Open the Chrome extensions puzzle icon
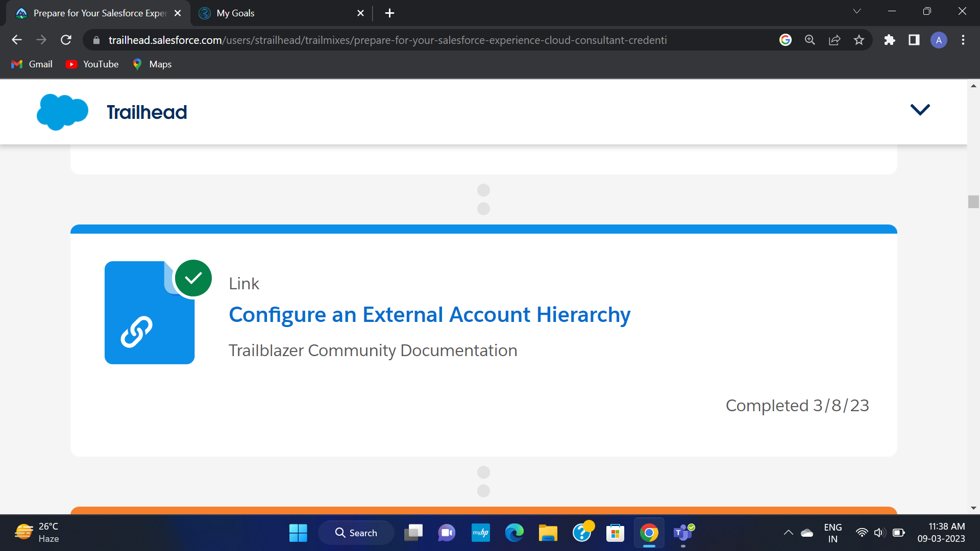This screenshot has height=551, width=980. pos(890,40)
